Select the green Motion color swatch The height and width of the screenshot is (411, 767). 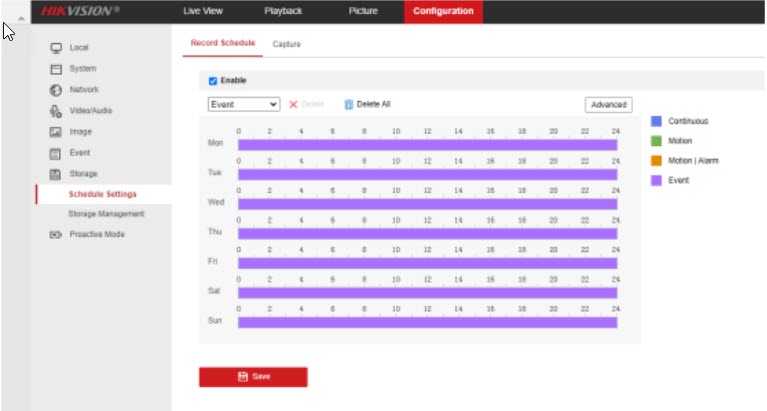657,141
